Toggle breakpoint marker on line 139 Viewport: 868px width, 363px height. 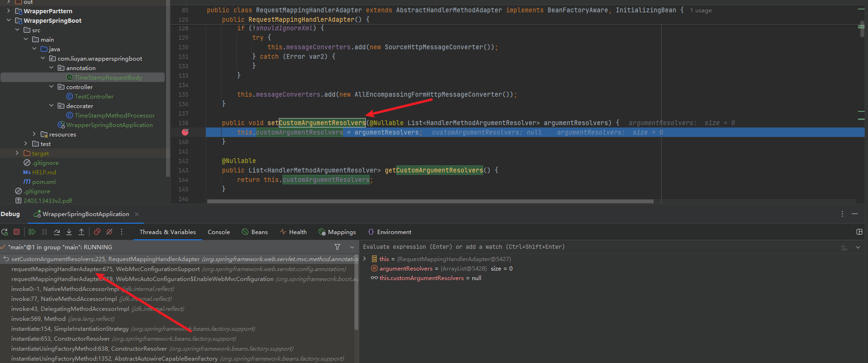tap(185, 132)
